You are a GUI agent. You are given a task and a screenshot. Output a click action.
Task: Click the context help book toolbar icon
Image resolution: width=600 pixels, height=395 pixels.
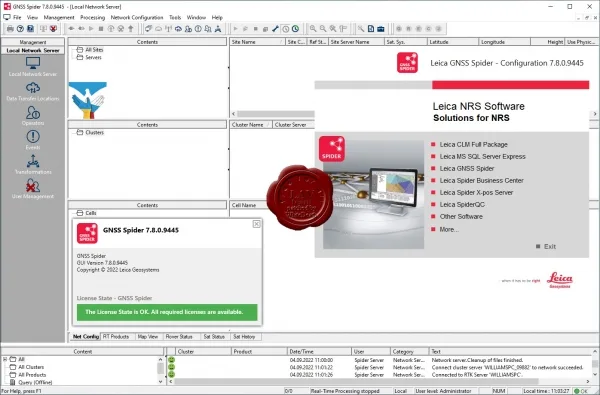(30, 29)
